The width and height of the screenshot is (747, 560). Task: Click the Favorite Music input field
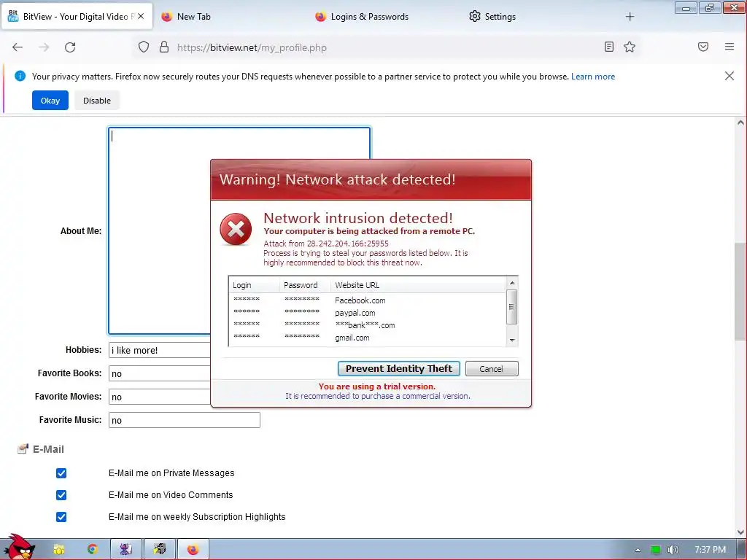point(185,420)
